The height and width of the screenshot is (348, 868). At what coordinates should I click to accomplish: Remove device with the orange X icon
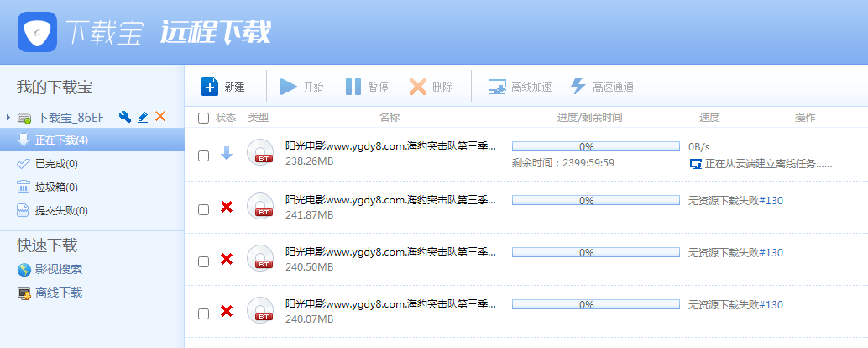(160, 117)
